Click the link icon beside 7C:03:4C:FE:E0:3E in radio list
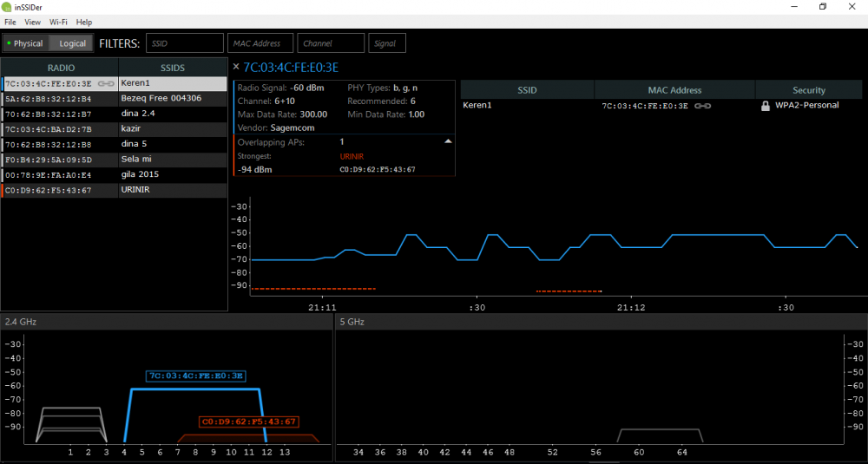Viewport: 868px width, 464px height. pos(106,84)
